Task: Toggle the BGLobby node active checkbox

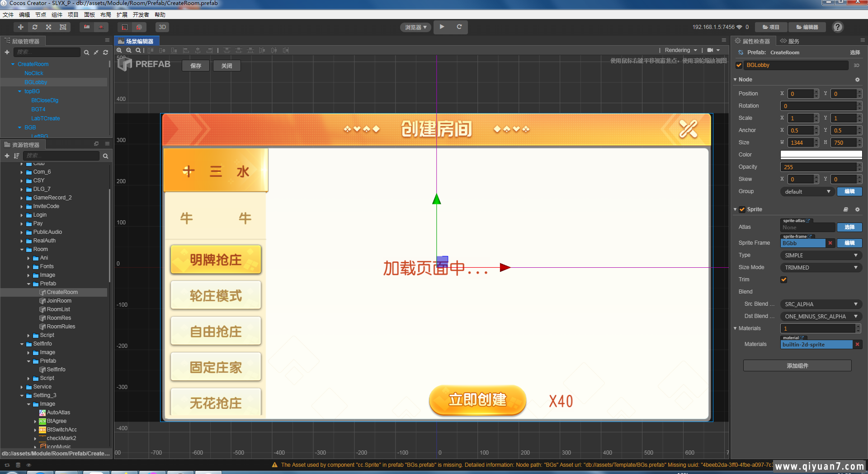Action: click(739, 65)
